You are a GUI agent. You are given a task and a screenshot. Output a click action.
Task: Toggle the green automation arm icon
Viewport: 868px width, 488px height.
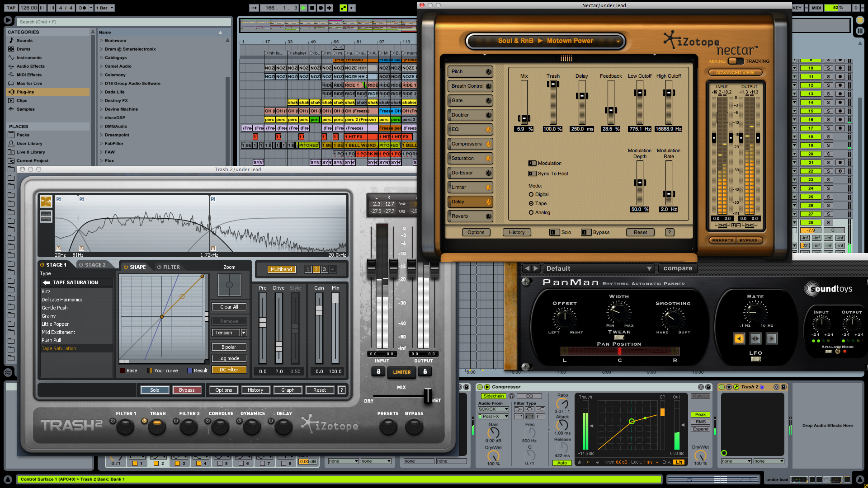344,8
